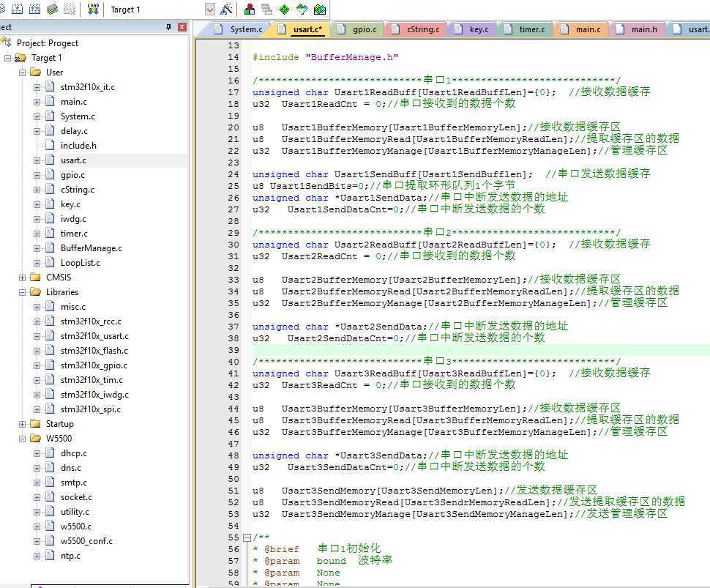Viewport: 710px width, 588px height.
Task: Click the grayed Stop Build icon
Action: (70, 9)
